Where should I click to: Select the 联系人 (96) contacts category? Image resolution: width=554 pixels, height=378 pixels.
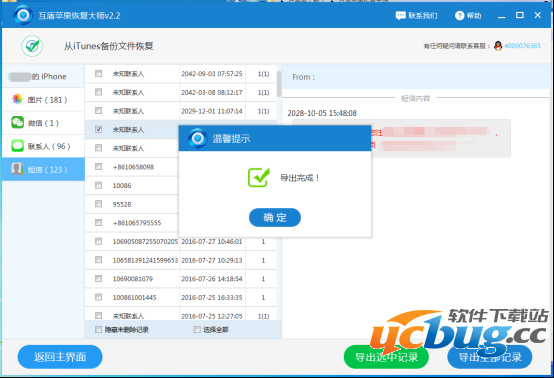(x=43, y=146)
